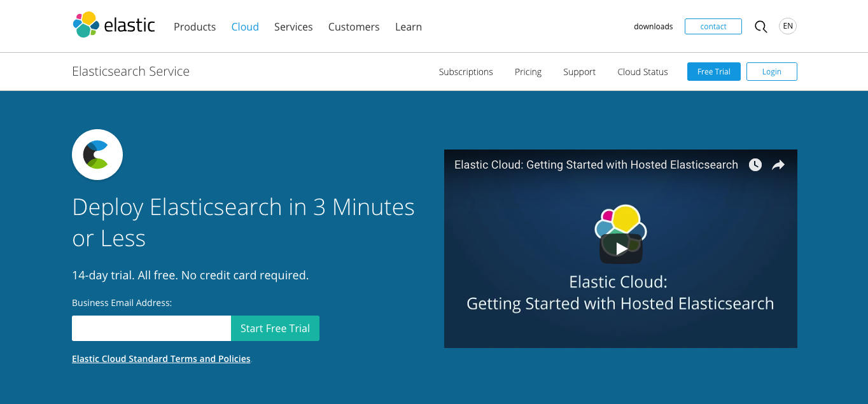This screenshot has width=868, height=404.
Task: Open the Pricing page
Action: point(528,72)
